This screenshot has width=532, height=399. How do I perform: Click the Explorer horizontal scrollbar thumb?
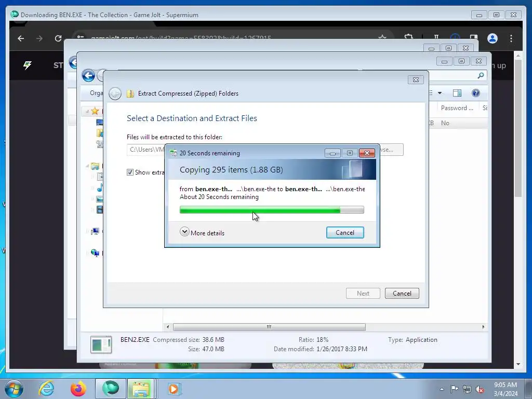[x=269, y=327]
